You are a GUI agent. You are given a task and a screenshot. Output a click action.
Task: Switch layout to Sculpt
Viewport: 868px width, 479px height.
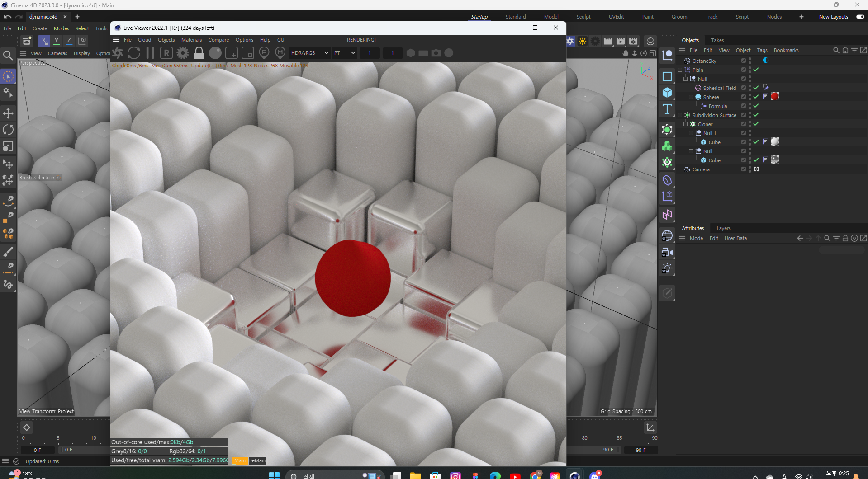(x=583, y=17)
